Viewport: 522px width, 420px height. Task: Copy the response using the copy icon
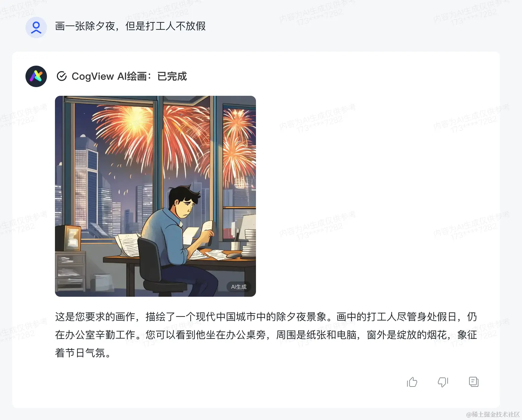(474, 382)
